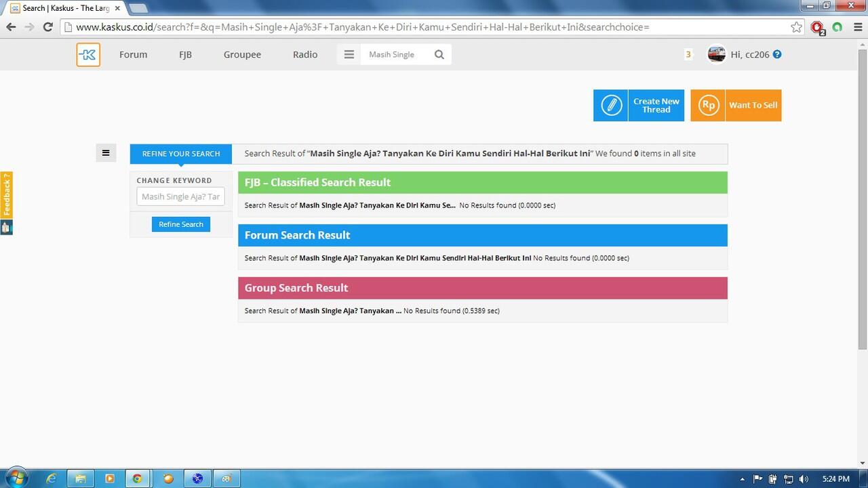Open the category menu beside navbar search
868x488 pixels.
click(x=349, y=55)
